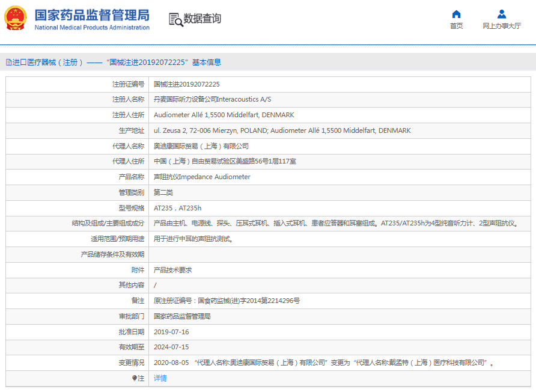
Task: Click the registrant name Interacoustics A/S cell
Action: tap(213, 99)
